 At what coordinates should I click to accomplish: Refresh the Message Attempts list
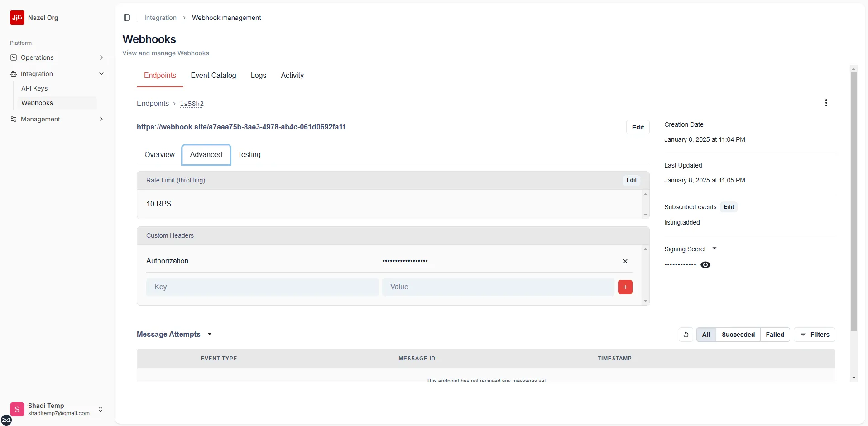(686, 335)
